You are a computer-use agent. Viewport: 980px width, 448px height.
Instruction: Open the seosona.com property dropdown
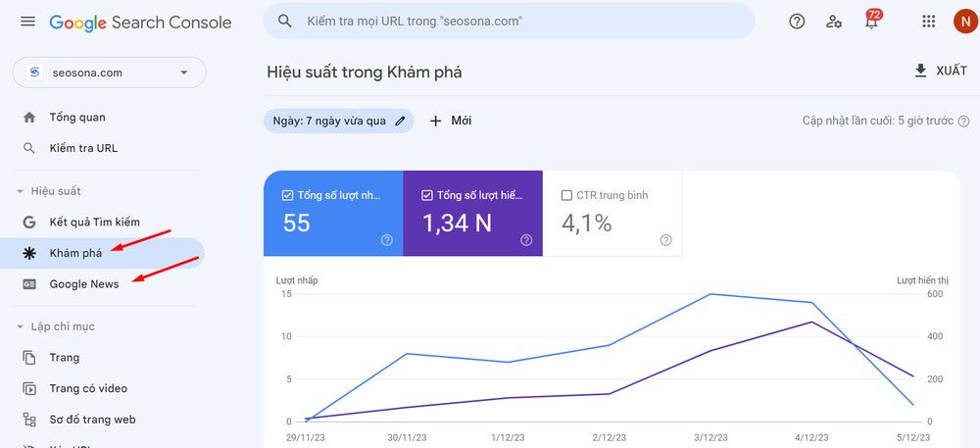pos(110,73)
